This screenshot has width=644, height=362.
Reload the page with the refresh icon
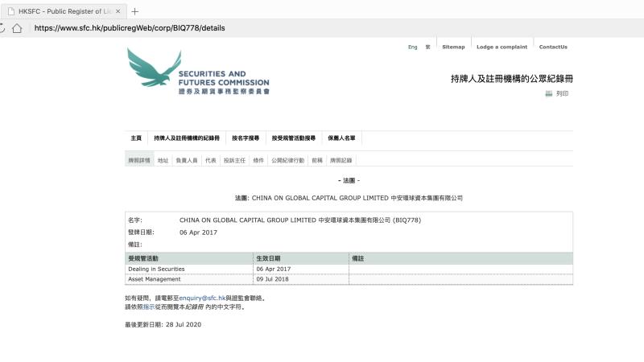click(x=2, y=27)
